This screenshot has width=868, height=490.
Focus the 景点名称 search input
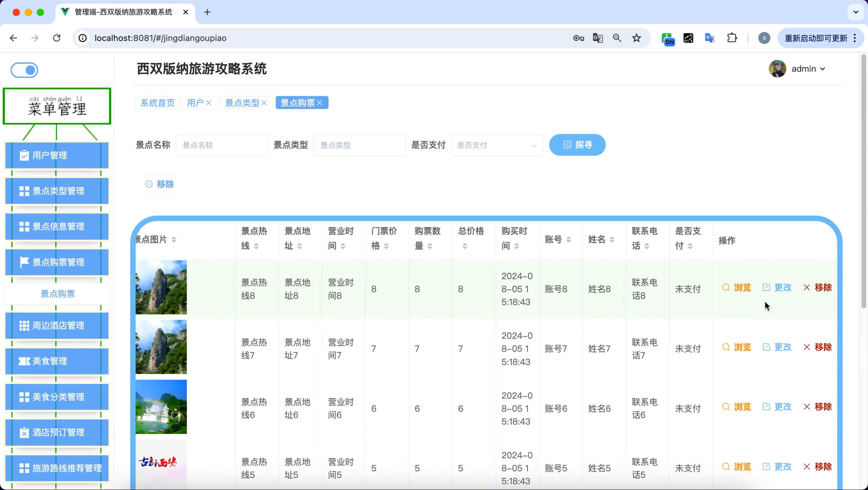pos(222,145)
